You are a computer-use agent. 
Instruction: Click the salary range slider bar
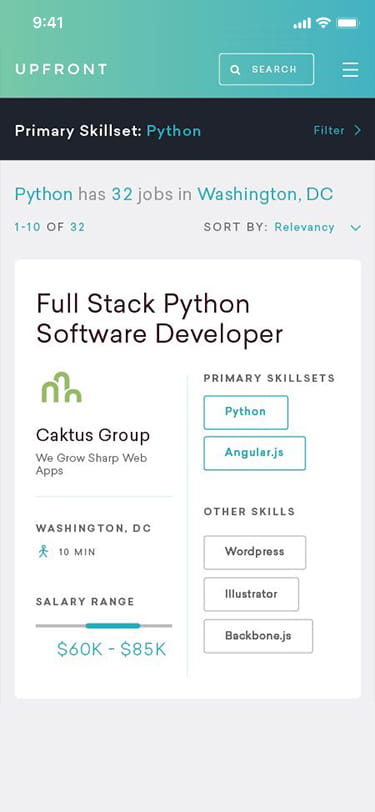click(104, 626)
